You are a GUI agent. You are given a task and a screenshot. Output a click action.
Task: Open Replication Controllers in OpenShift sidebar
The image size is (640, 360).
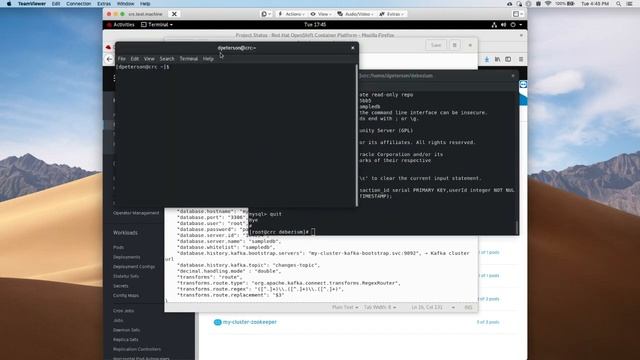coord(137,349)
